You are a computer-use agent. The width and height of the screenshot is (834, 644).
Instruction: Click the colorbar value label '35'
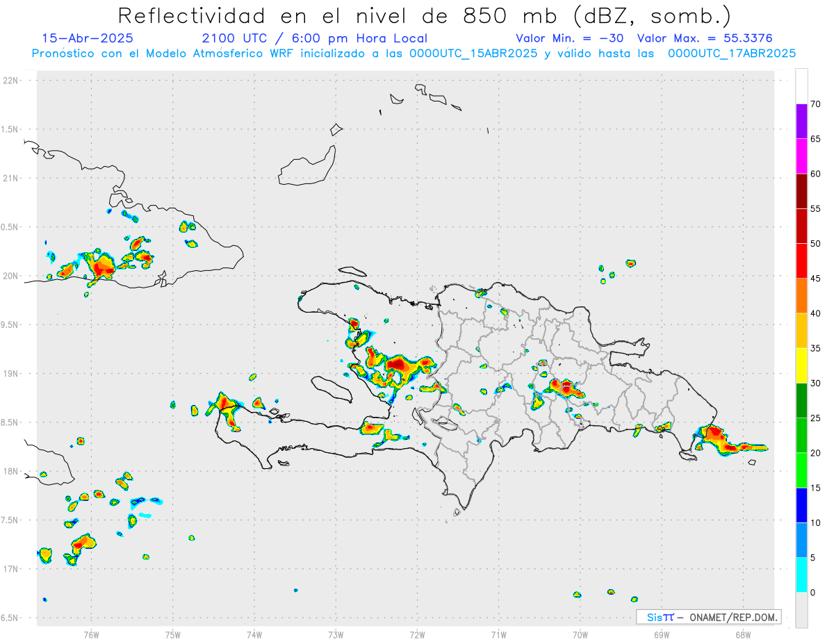(x=815, y=348)
